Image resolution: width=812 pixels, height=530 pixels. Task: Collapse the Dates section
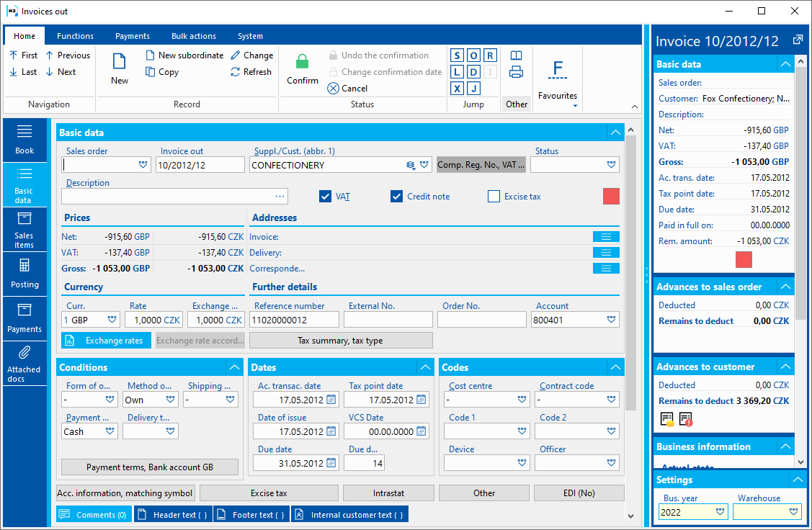426,367
